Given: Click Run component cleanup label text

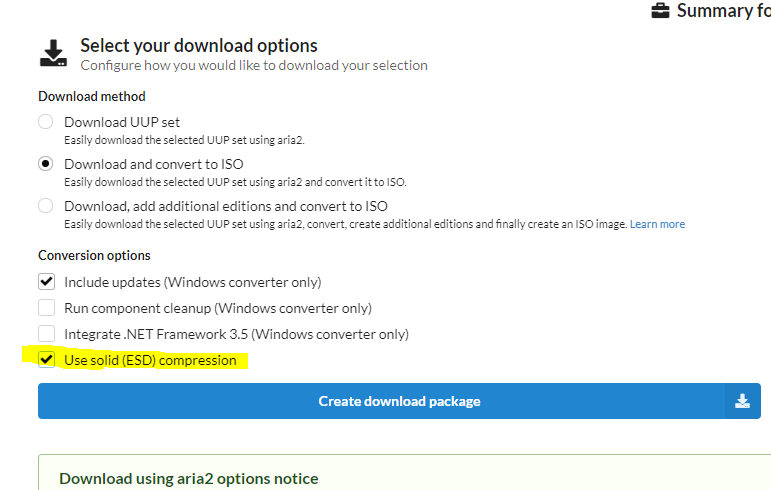Looking at the screenshot, I should (x=217, y=308).
